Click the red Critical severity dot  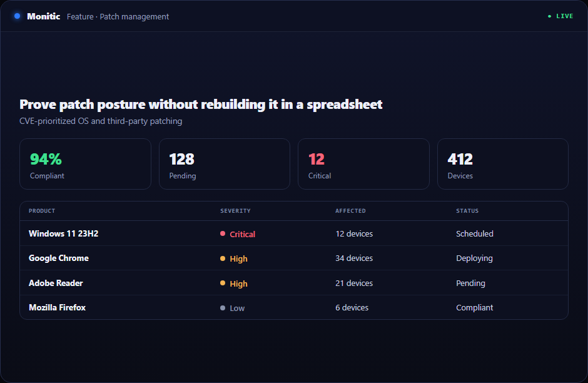coord(222,233)
